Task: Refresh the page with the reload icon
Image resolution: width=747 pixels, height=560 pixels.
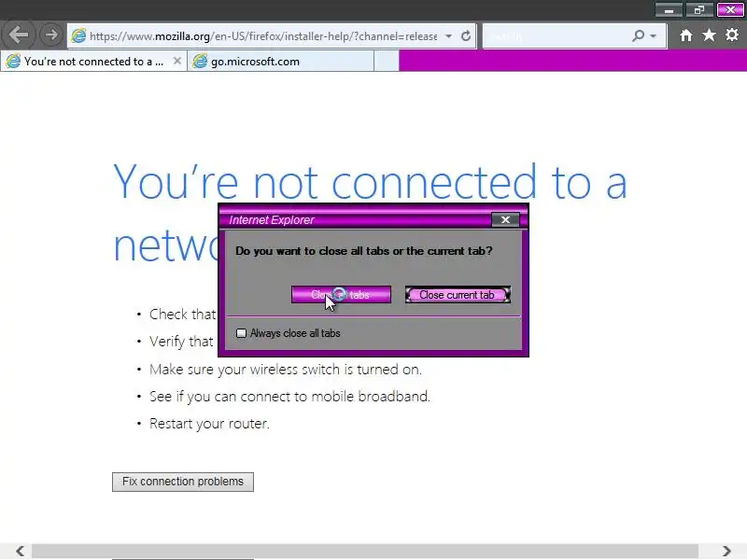Action: point(466,35)
